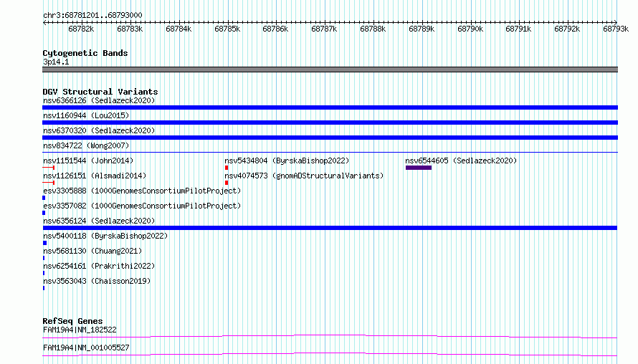This screenshot has height=364, width=638.
Task: Open nsv5681130 (Chuang2021) variant label
Action: pos(92,251)
